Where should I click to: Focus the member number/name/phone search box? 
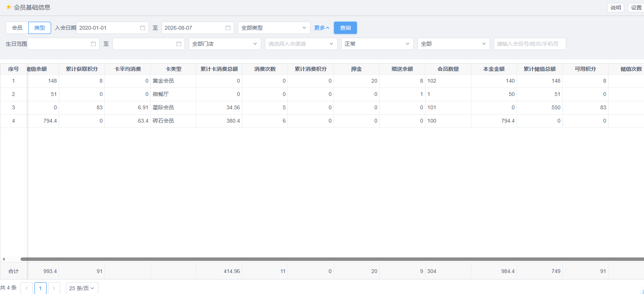pos(530,44)
